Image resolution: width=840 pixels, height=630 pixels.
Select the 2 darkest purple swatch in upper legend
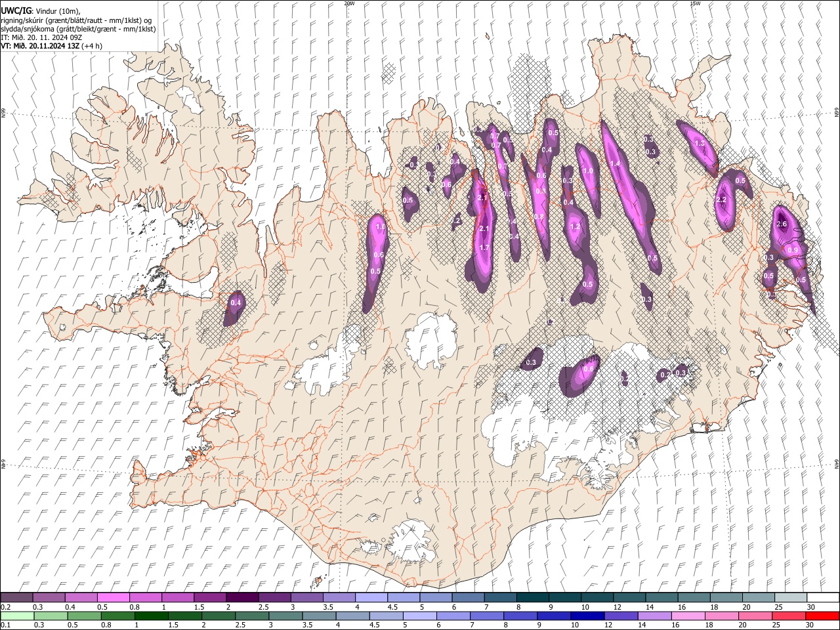[x=243, y=597]
